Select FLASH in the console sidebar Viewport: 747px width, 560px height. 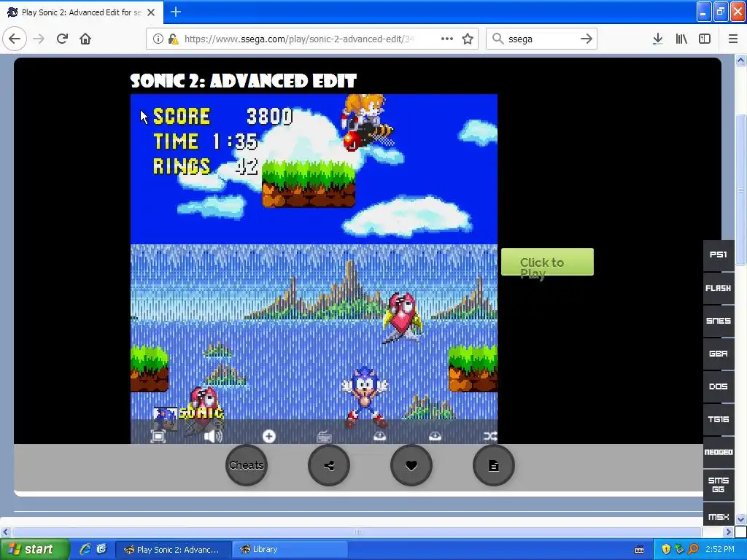click(719, 288)
